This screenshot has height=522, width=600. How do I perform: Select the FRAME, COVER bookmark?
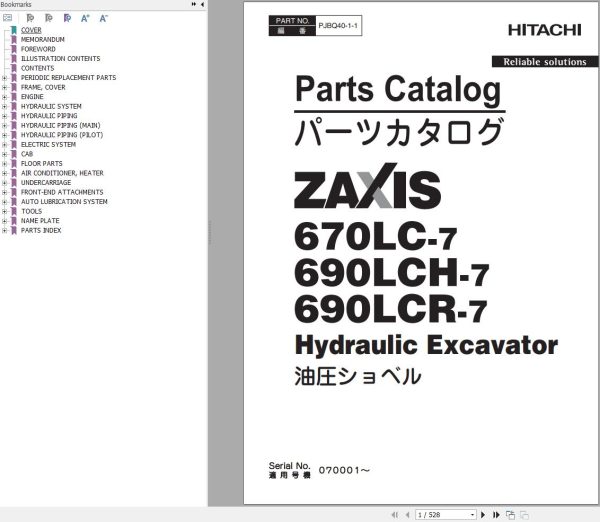43,87
